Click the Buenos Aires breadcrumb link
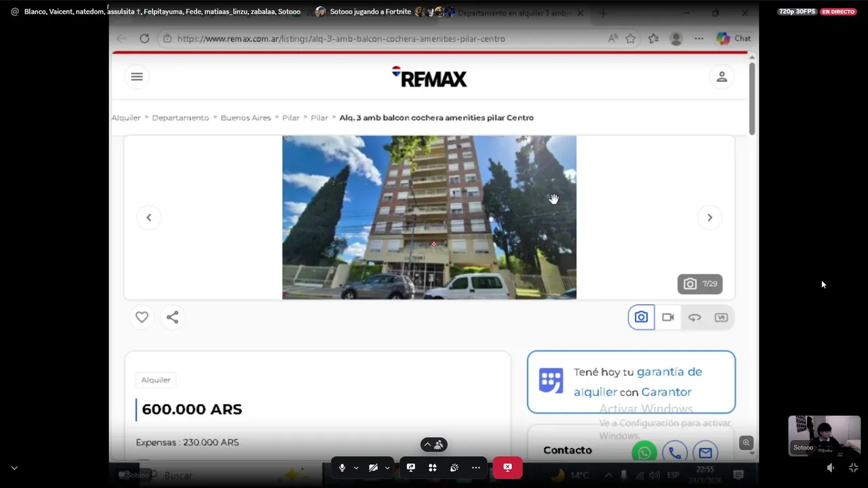 [x=245, y=118]
